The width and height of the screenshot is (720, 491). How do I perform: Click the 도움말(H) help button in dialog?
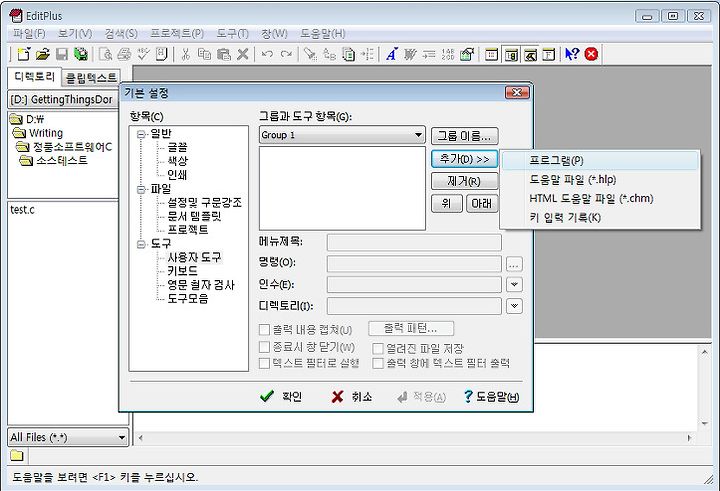[x=491, y=396]
